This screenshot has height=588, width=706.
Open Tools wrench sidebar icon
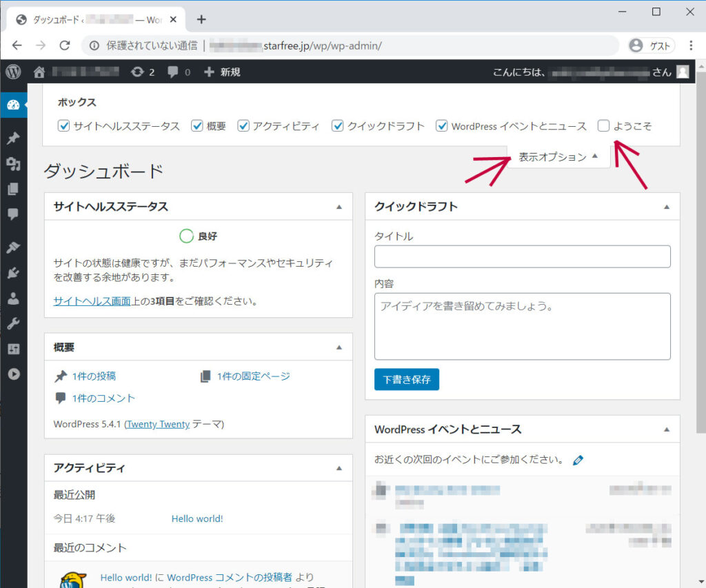point(14,323)
